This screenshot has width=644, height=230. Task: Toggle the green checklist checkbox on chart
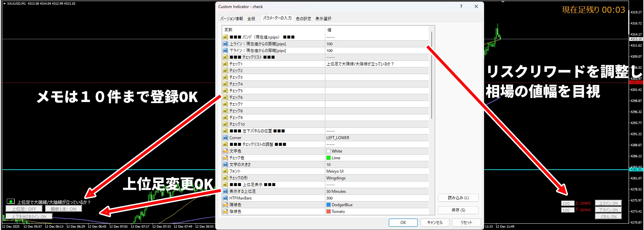tap(11, 201)
